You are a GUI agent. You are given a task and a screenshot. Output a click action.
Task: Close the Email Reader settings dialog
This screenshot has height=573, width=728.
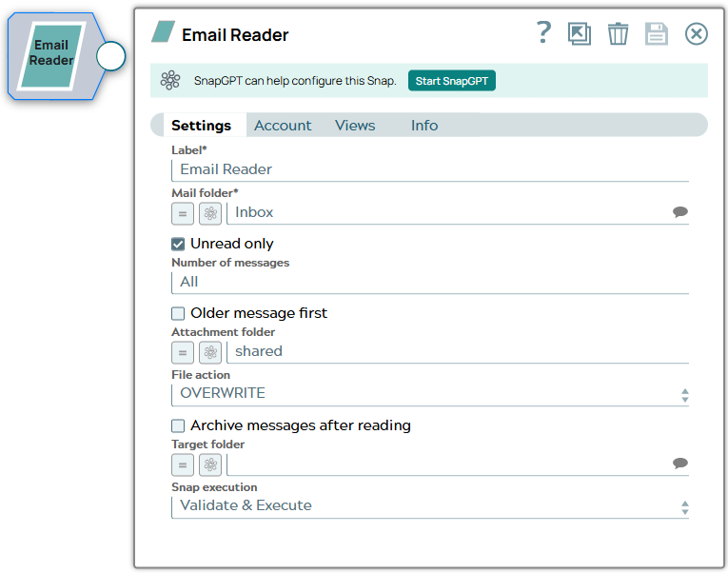(x=697, y=34)
